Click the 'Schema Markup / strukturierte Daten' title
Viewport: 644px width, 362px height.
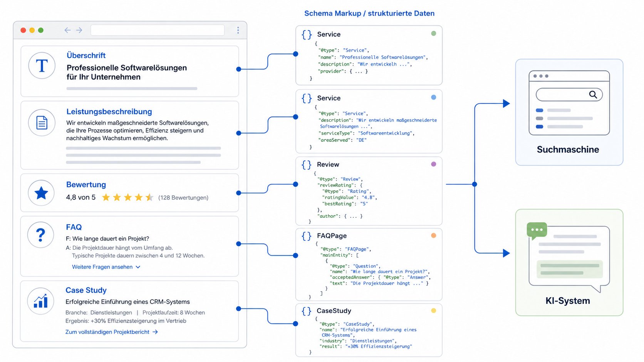pyautogui.click(x=369, y=13)
